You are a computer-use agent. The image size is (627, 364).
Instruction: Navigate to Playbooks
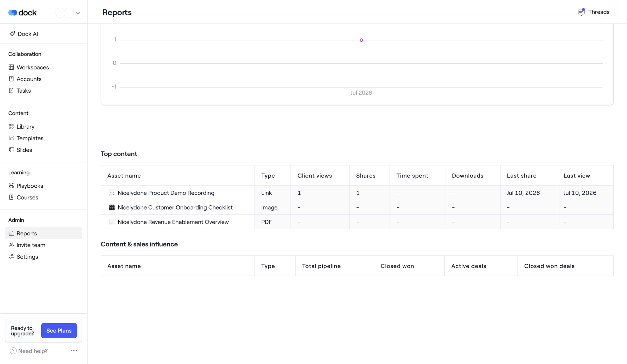pos(30,186)
